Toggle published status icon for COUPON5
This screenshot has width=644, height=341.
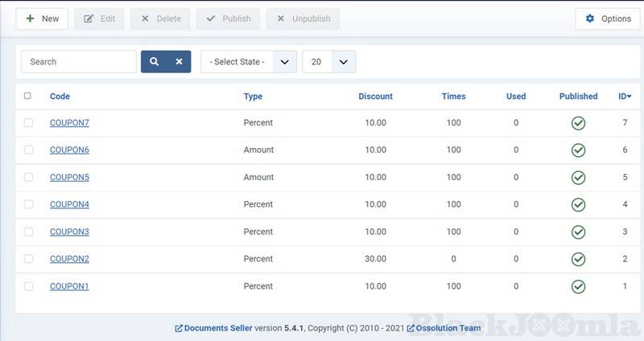click(x=578, y=178)
